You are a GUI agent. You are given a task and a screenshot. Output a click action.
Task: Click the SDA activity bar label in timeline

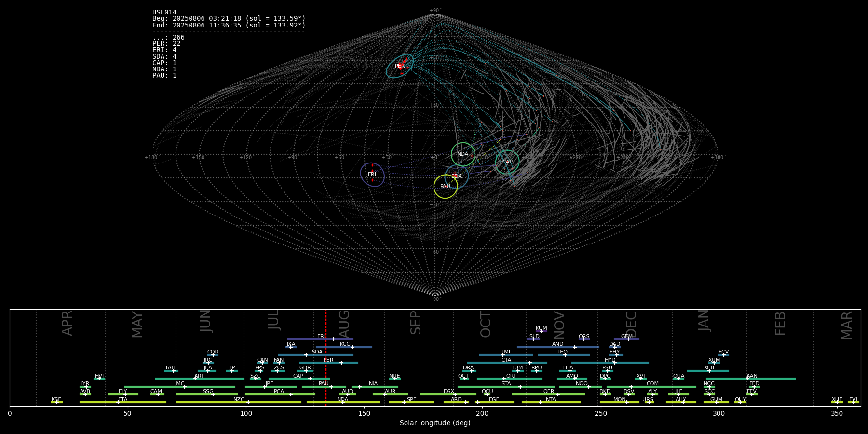pos(317,352)
